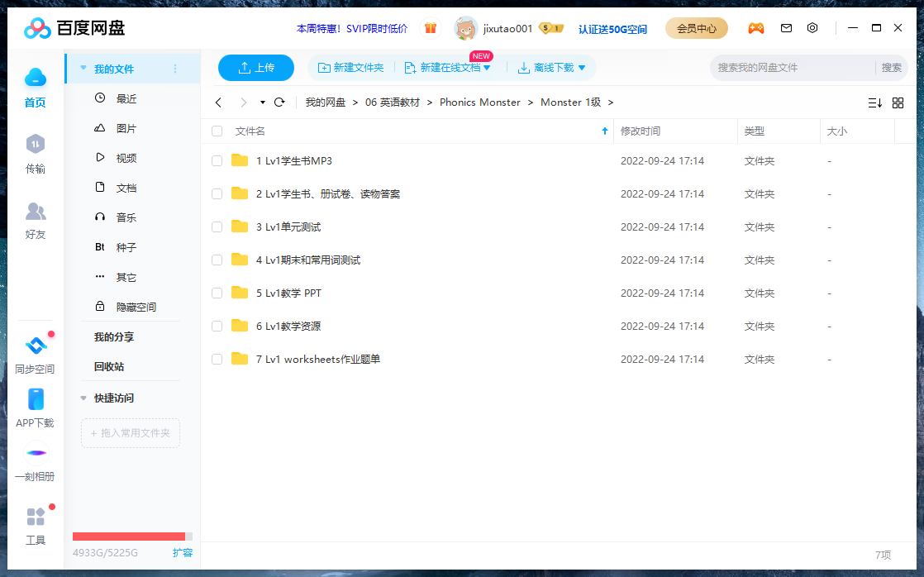Expand the 离线下载 dropdown arrow
Viewport: 924px width, 577px height.
pos(582,68)
